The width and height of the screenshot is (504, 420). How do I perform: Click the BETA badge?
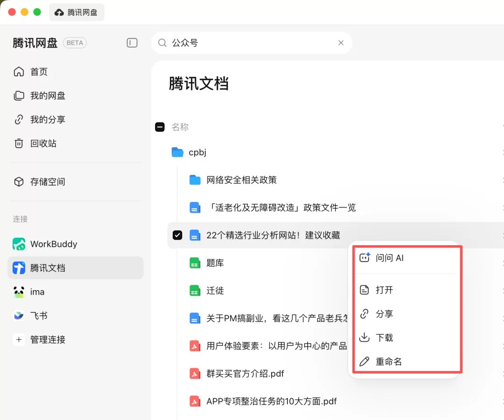tap(75, 43)
